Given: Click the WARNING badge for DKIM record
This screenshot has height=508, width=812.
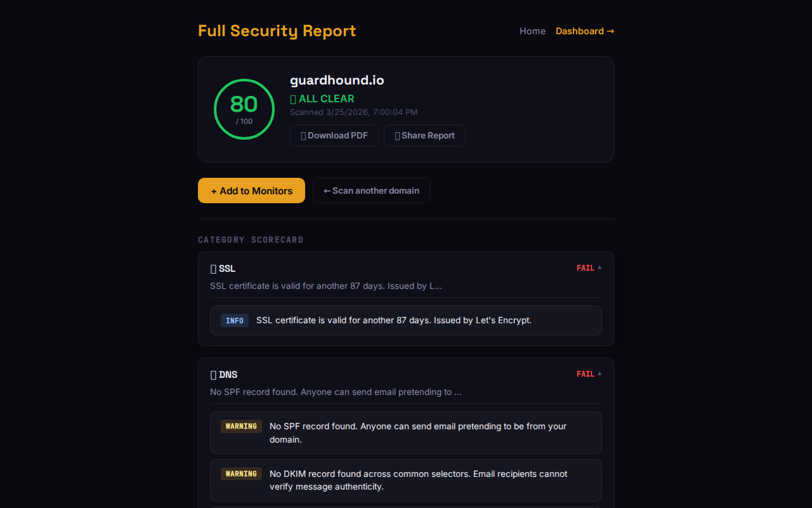Looking at the screenshot, I should click(241, 474).
